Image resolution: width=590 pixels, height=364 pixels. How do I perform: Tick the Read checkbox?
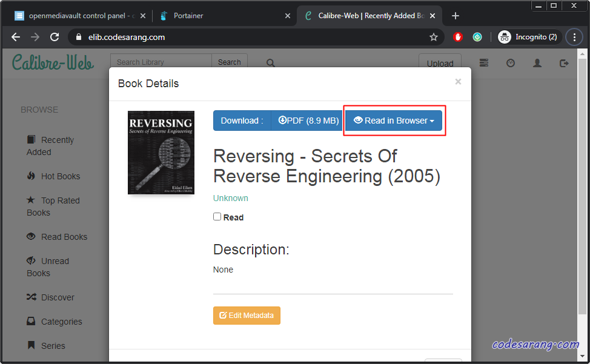point(217,217)
